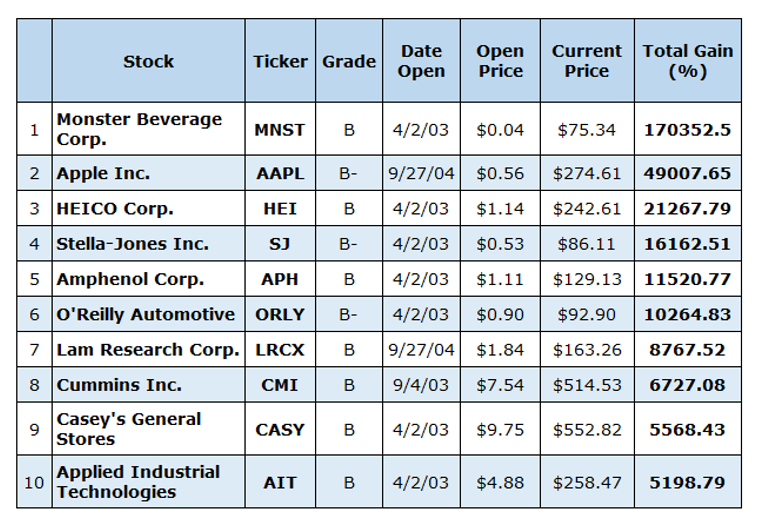The width and height of the screenshot is (760, 523).
Task: Select the Open Price column header
Action: click(x=499, y=61)
